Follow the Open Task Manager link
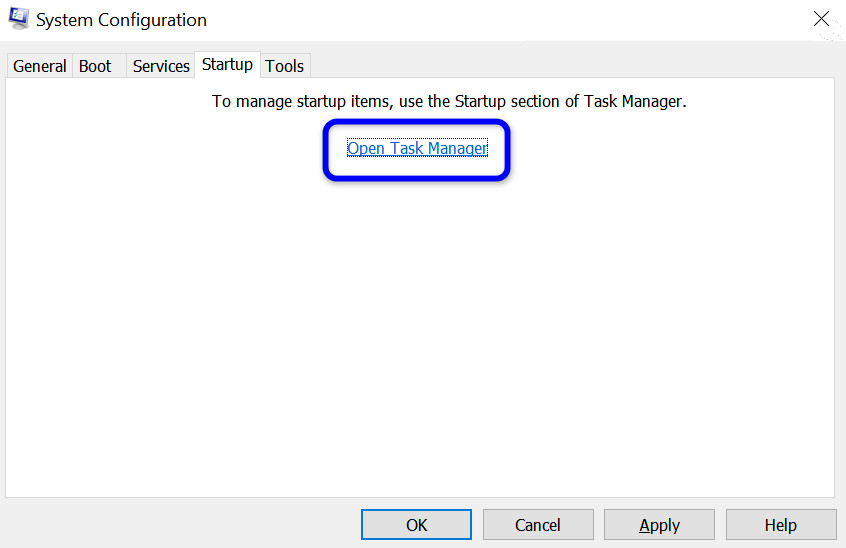Screen dimensions: 846x548 [x=417, y=149]
